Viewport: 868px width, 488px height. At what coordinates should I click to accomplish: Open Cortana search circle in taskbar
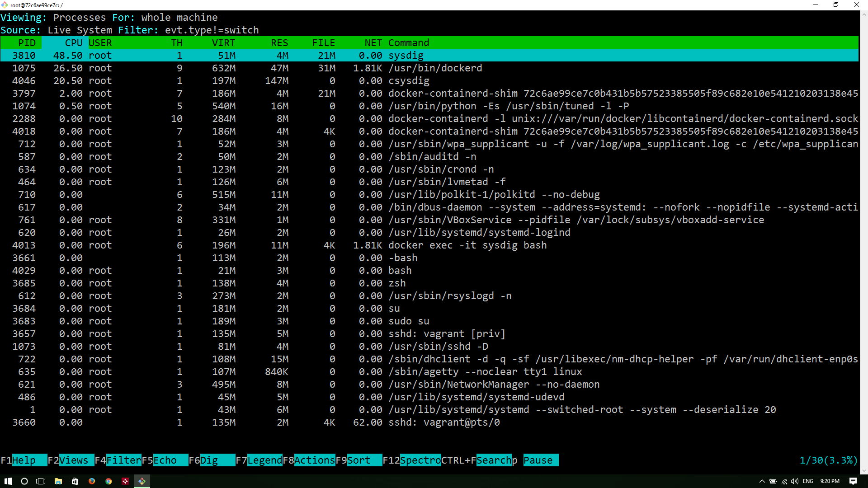(24, 481)
